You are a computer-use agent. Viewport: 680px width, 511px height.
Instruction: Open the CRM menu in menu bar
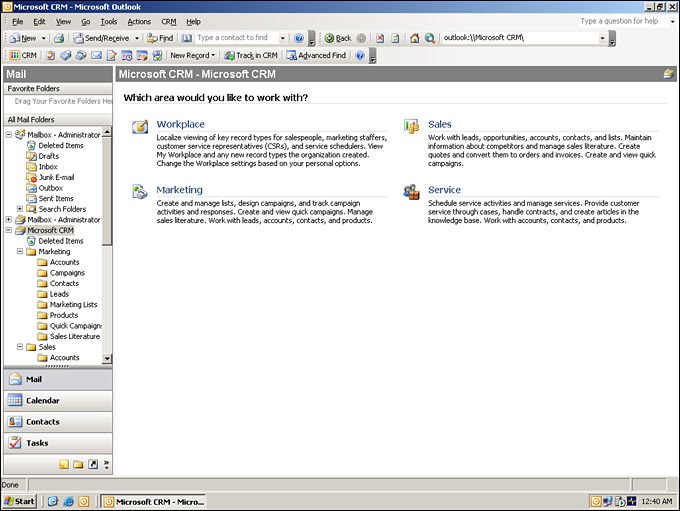pos(169,22)
